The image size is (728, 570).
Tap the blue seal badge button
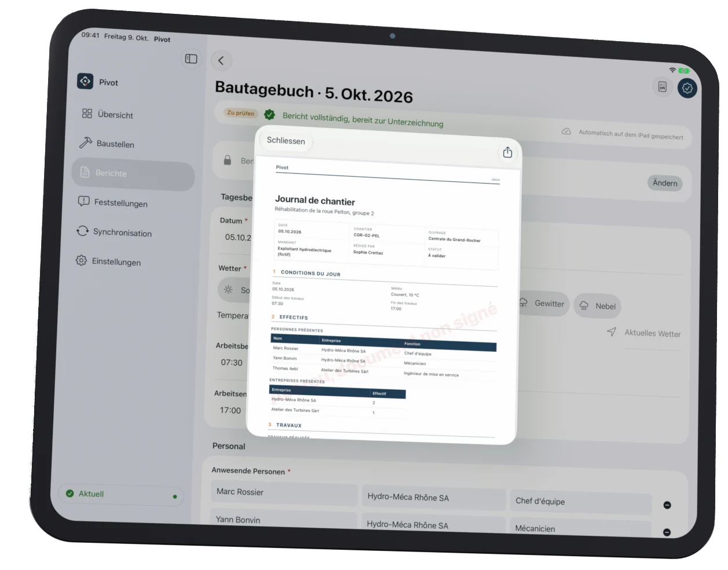(x=687, y=88)
